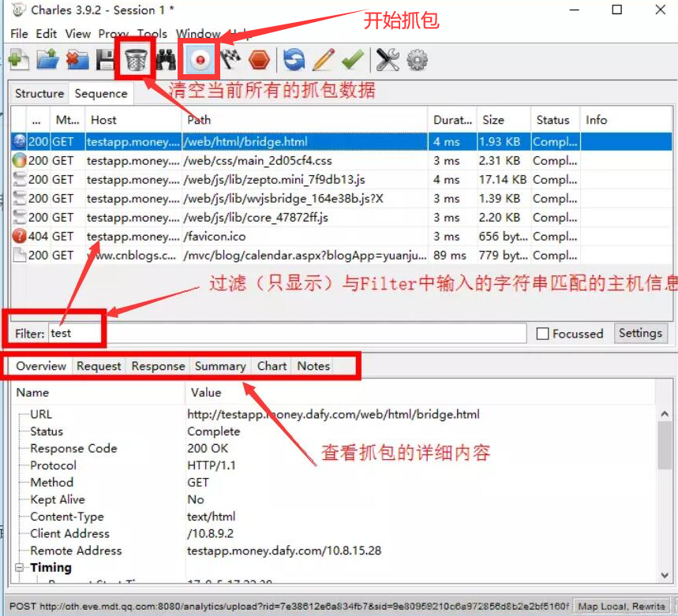Edit request with the pencil icon
This screenshot has width=678, height=616.
point(324,59)
